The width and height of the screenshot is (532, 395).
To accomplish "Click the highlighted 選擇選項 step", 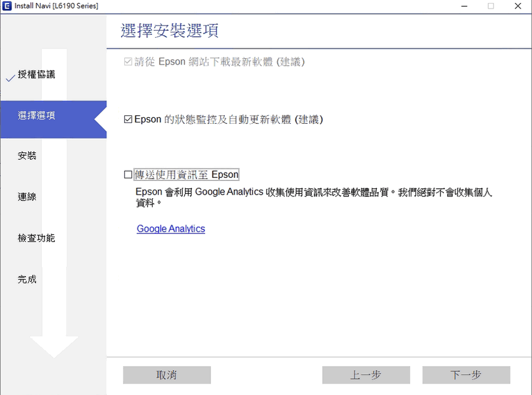I will coord(37,116).
